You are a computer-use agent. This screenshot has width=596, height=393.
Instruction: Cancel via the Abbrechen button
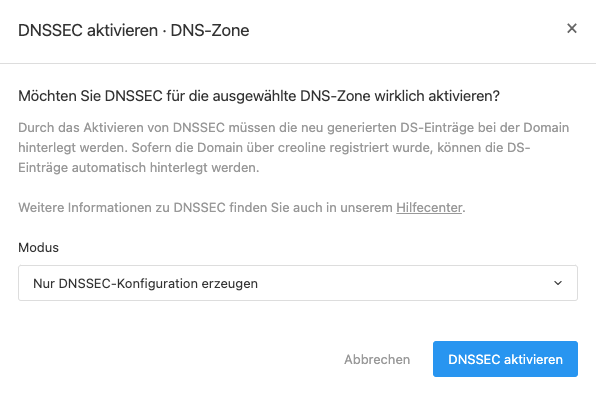[377, 359]
